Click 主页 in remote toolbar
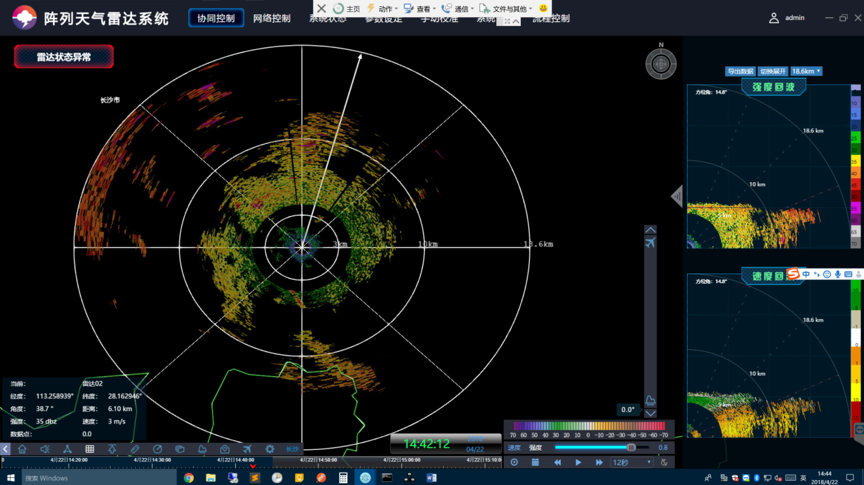864x485 pixels. click(347, 8)
